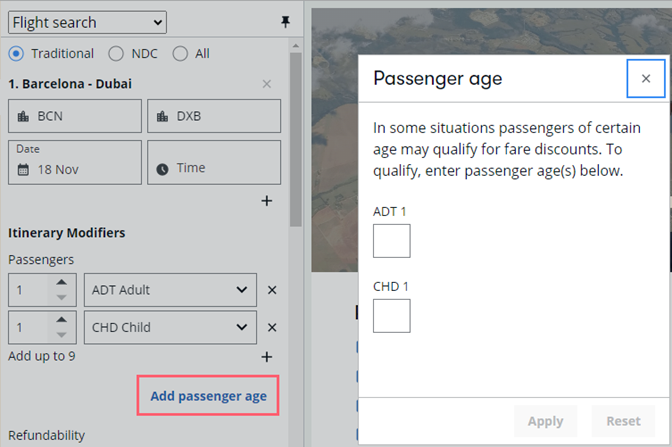The height and width of the screenshot is (447, 672).
Task: Close the Passenger age dialog
Action: pos(646,78)
